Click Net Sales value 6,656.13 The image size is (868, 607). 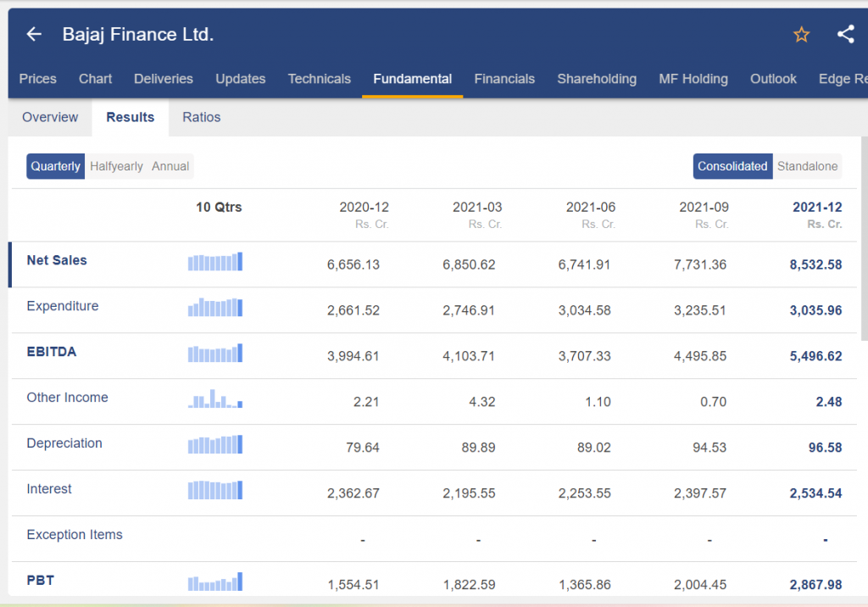coord(353,265)
